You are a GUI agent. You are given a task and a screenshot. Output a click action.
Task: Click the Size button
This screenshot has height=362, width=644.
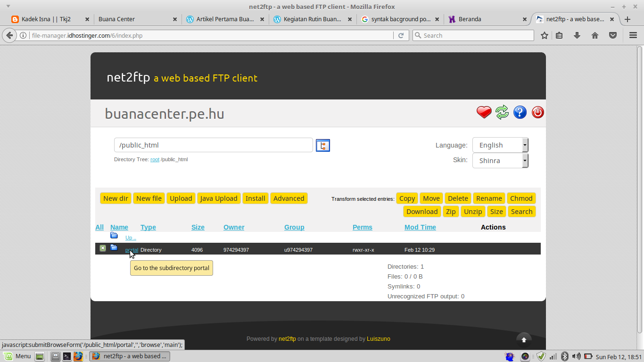tap(496, 212)
